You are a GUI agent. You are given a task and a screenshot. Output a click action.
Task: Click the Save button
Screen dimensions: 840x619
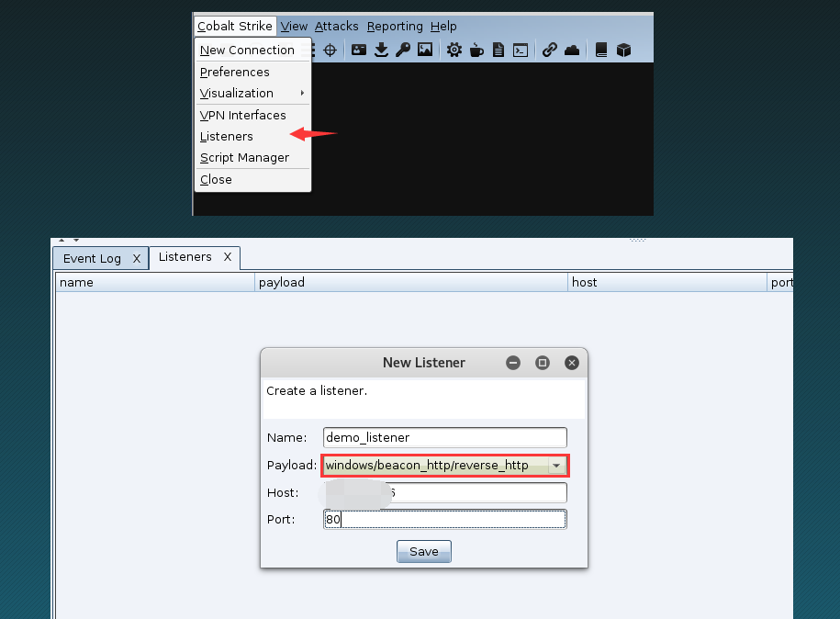[424, 551]
